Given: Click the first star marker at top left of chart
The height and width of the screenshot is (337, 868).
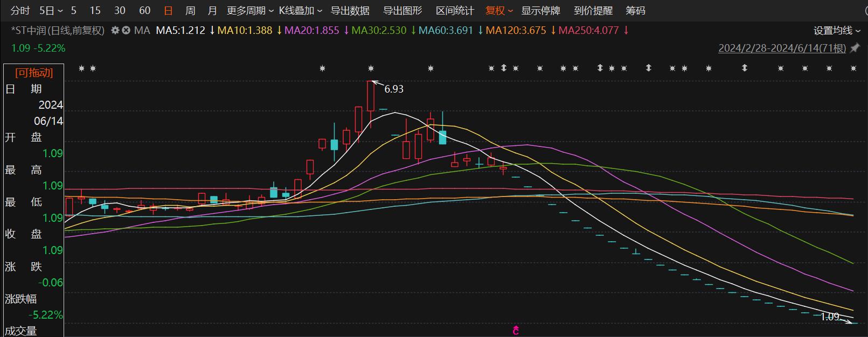Looking at the screenshot, I should coord(81,68).
